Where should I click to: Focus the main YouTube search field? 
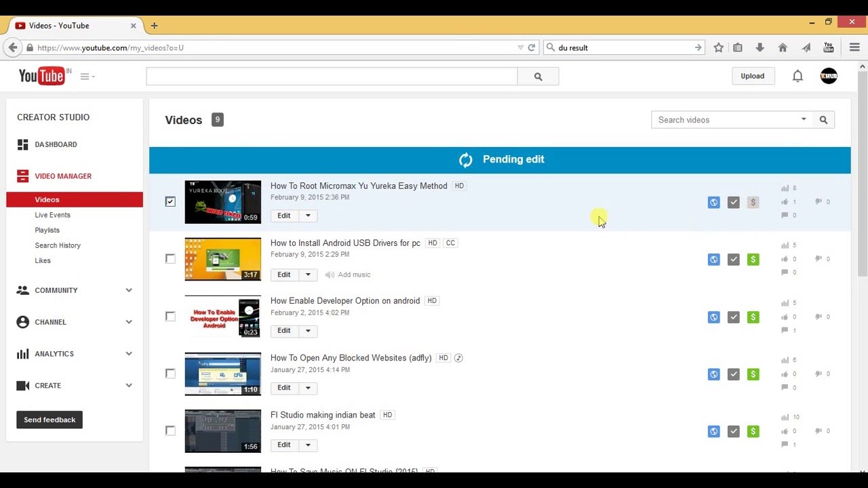pos(332,77)
